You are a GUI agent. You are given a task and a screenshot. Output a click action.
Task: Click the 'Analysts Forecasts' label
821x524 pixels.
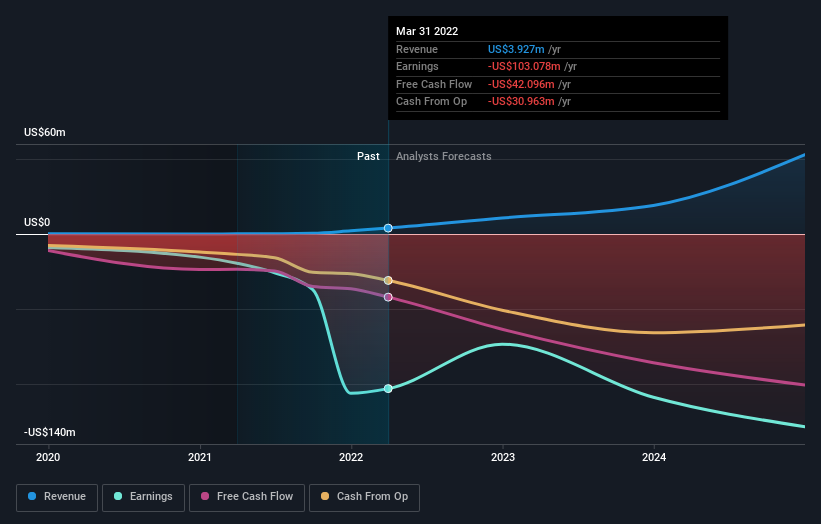pos(443,156)
